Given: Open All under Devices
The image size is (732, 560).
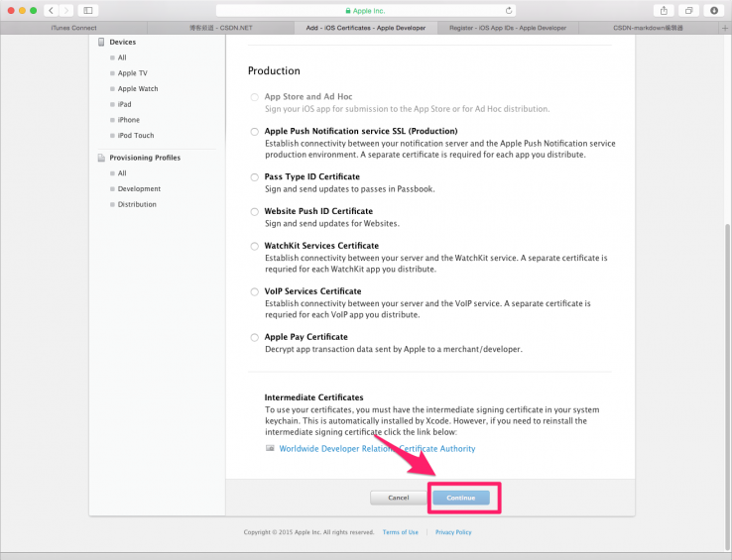Looking at the screenshot, I should [122, 57].
